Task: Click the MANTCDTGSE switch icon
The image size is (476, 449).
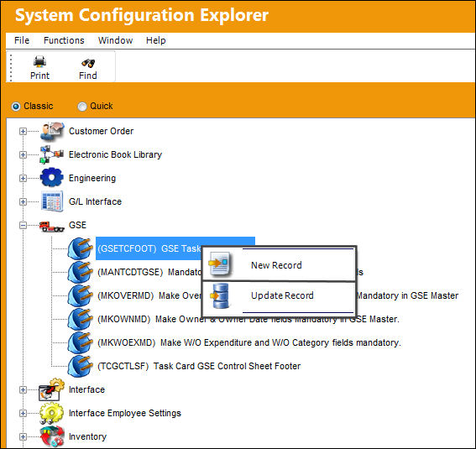Action: coord(80,272)
